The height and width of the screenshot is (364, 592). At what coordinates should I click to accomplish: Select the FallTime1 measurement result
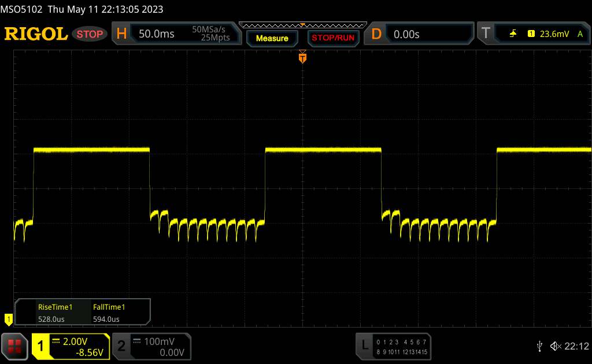click(109, 313)
